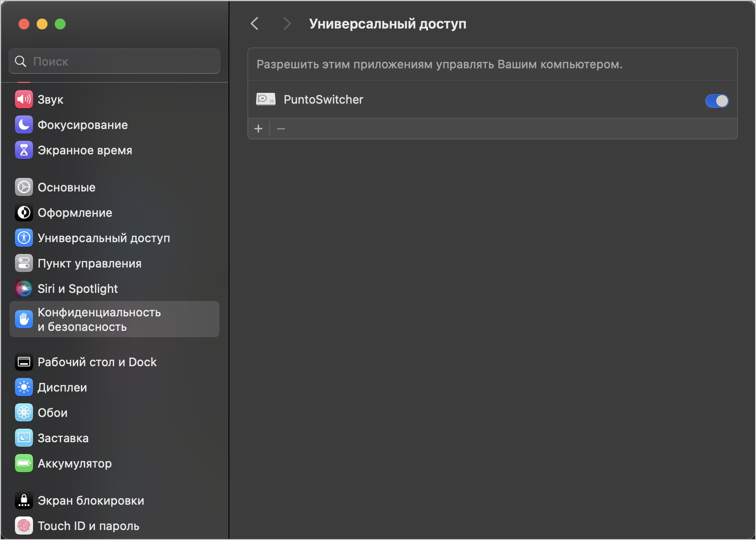The image size is (756, 540).
Task: Select Конфиденциальность и безопасность text
Action: coord(100,320)
